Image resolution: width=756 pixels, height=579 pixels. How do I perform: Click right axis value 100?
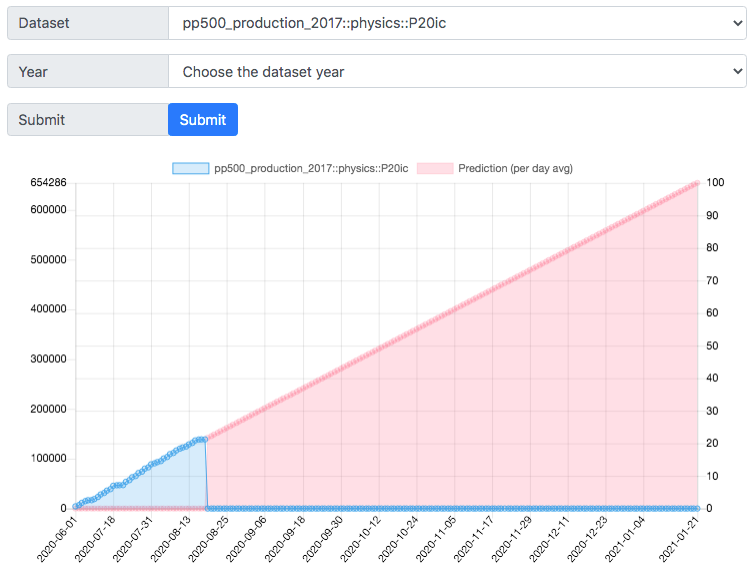716,182
